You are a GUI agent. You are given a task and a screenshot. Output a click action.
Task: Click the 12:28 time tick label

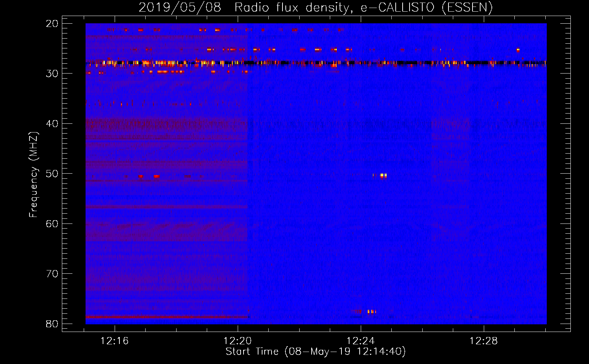coord(484,341)
